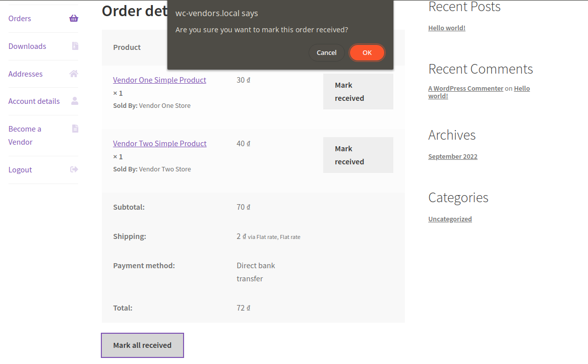
Task: Click the 70 ₫ subtotal value
Action: (x=244, y=207)
